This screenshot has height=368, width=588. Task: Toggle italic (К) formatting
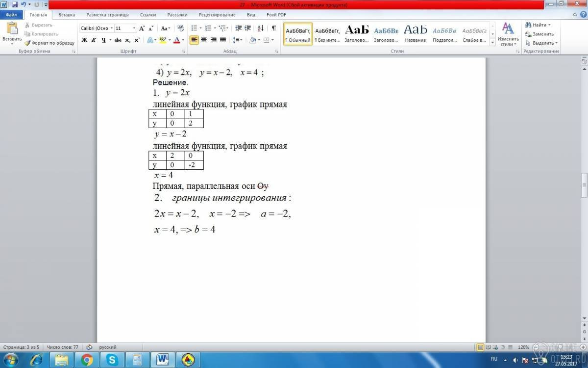pos(94,40)
